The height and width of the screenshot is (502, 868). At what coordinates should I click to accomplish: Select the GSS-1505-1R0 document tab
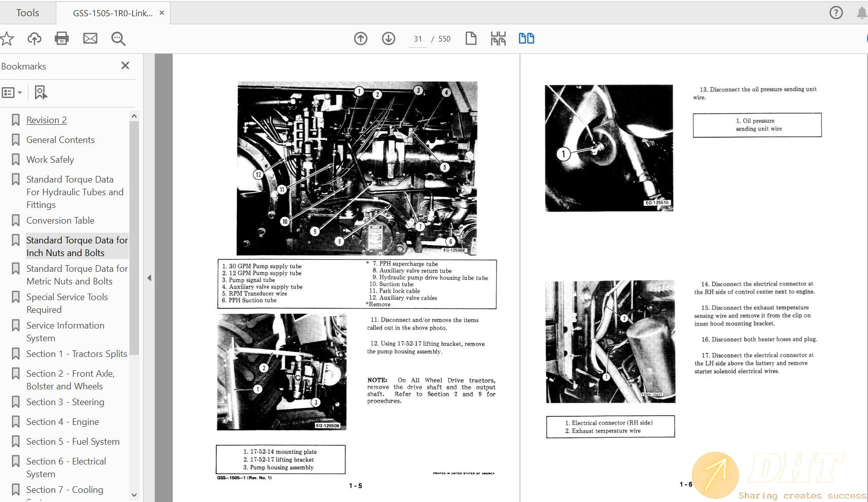[113, 13]
